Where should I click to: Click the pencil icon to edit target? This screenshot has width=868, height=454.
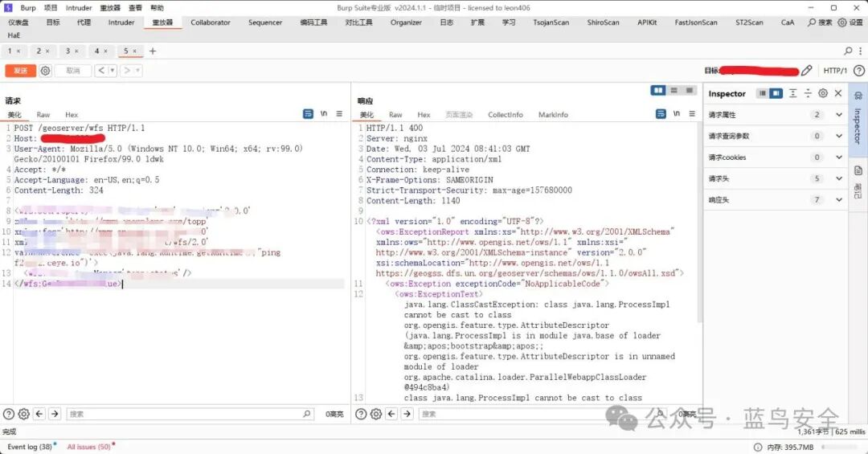807,71
